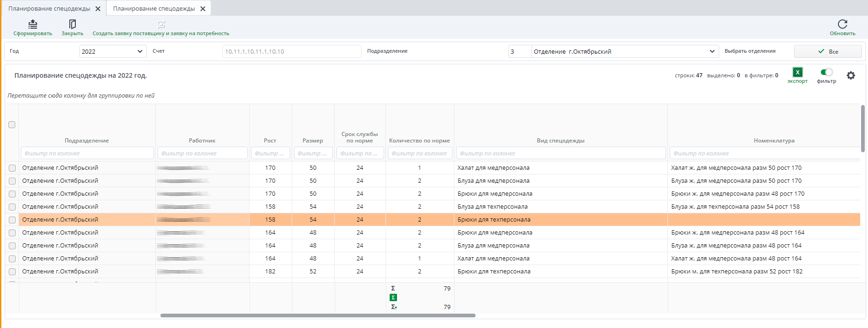Close the first Планирование спецодежды tab
868x328 pixels.
98,9
